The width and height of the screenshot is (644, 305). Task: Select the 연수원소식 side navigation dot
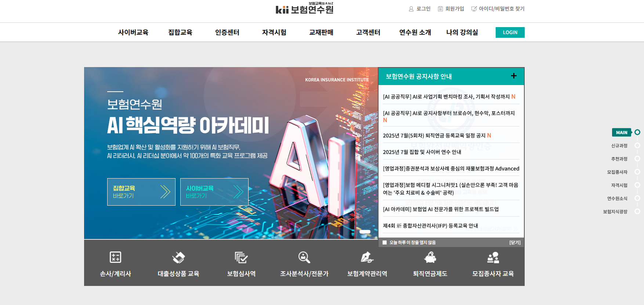click(637, 198)
